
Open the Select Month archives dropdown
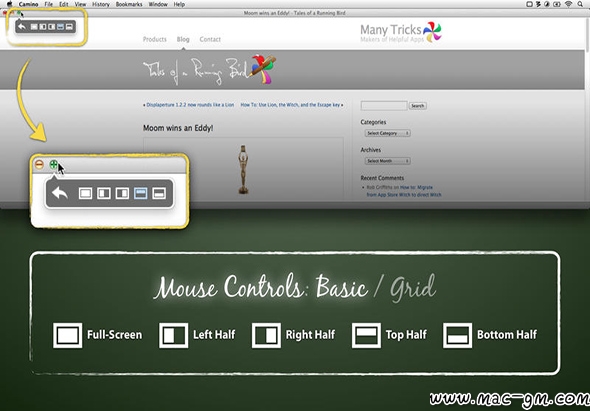pos(387,161)
